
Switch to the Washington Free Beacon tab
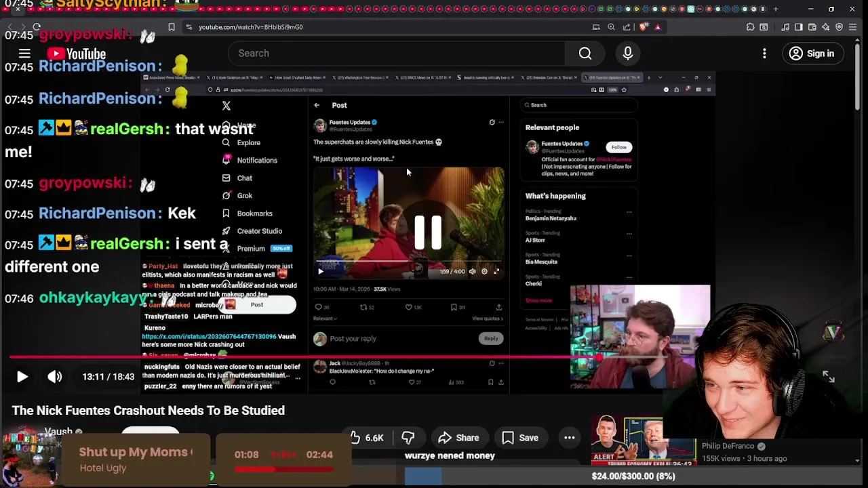[360, 77]
